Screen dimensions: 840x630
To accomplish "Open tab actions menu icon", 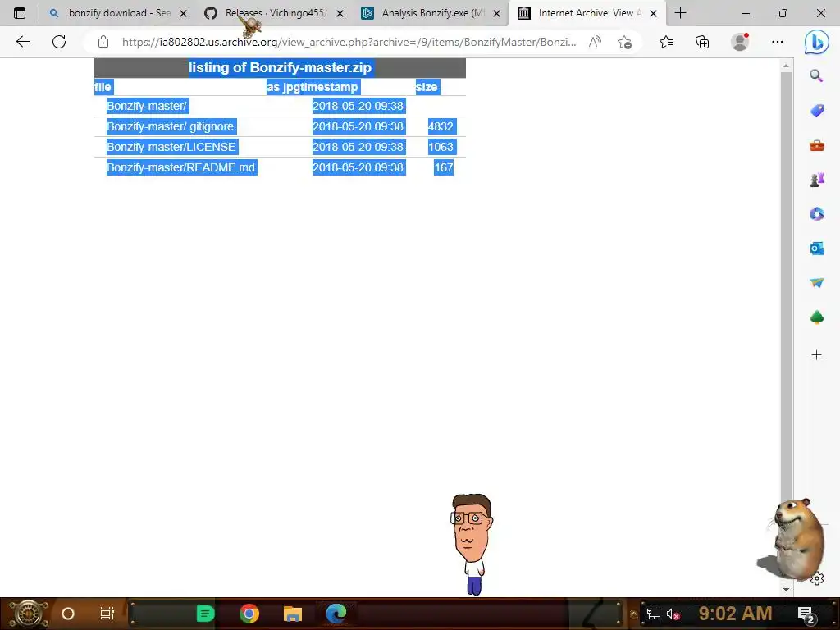I will pyautogui.click(x=20, y=13).
